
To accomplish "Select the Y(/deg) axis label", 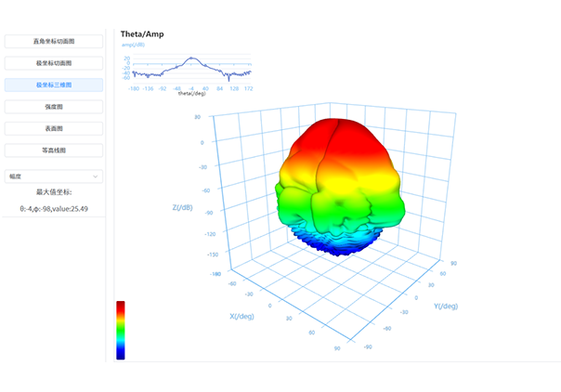I will pos(445,306).
